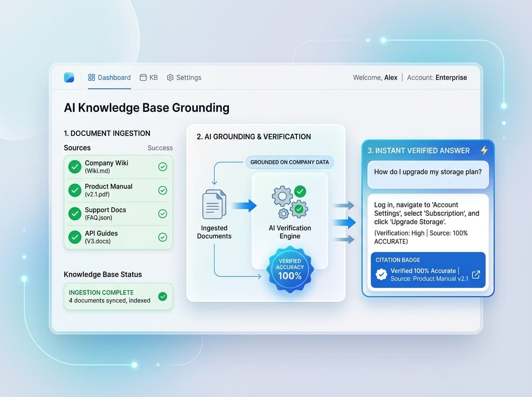Viewport: 532px width, 397px height.
Task: Click 4 documents synced, indexed text
Action: tap(110, 300)
